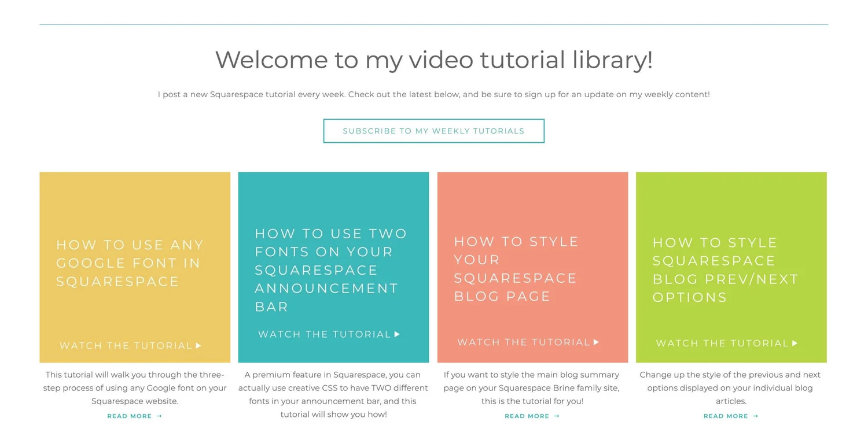Click the arrow beside Prev/Next Read More
Viewport: 868px width, 425px height.
[x=755, y=416]
